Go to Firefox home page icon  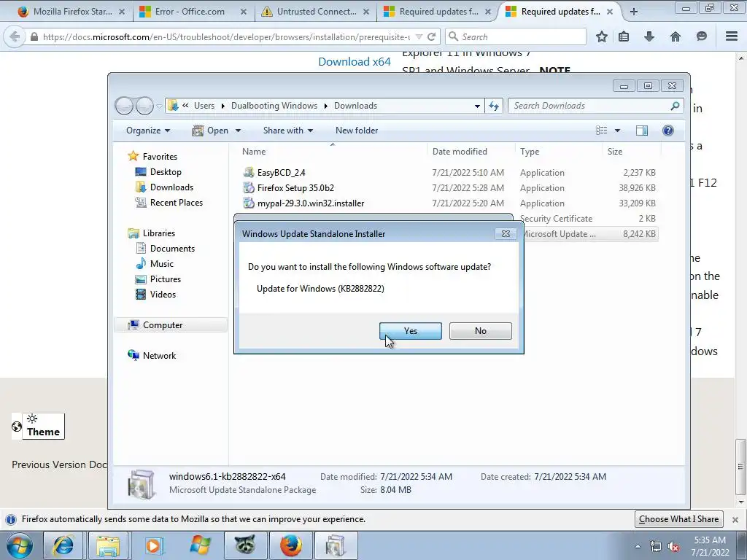pyautogui.click(x=676, y=36)
